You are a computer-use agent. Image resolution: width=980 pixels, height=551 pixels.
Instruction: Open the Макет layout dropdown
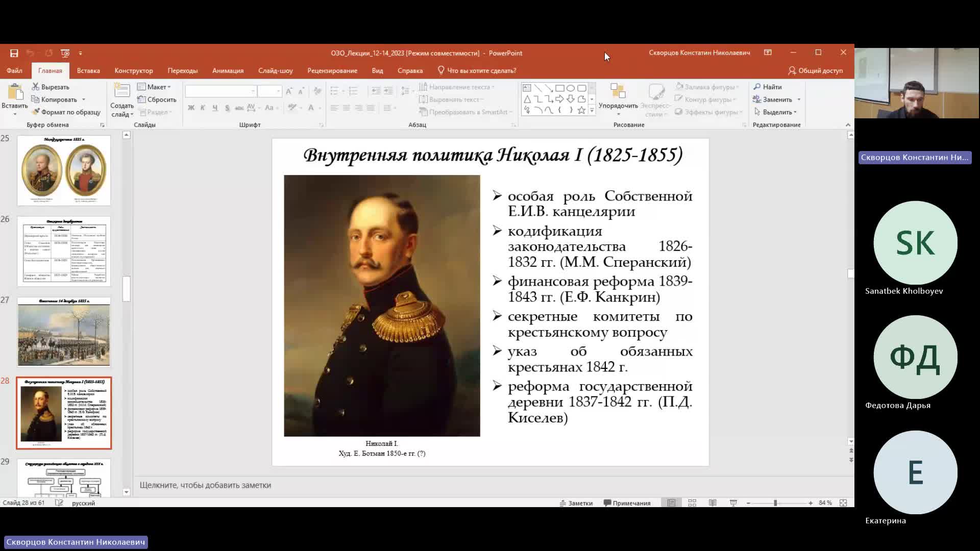click(x=154, y=87)
